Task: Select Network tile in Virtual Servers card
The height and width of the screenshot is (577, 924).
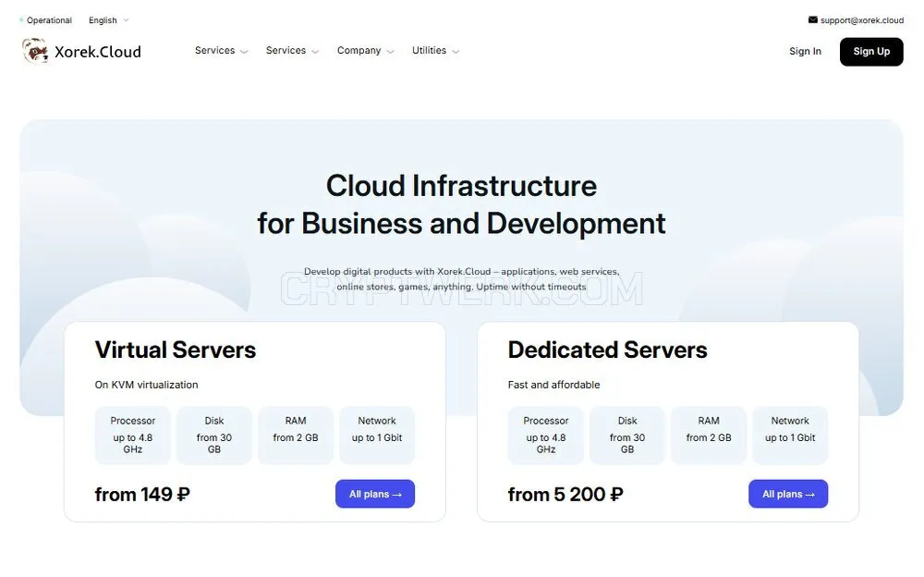Action: pyautogui.click(x=377, y=435)
